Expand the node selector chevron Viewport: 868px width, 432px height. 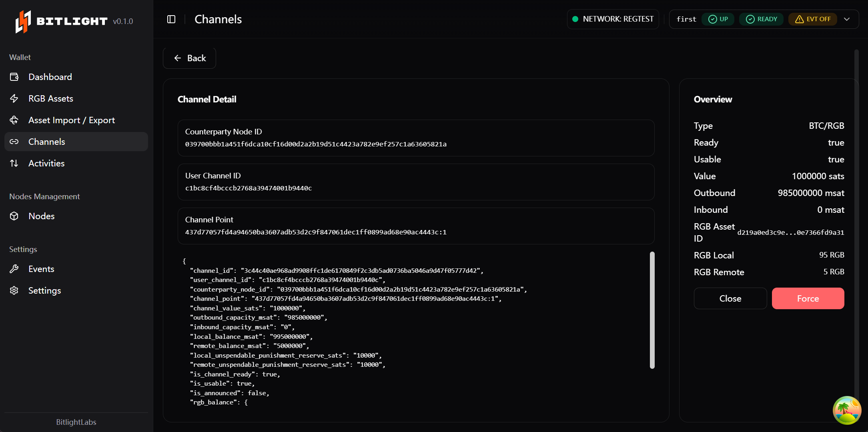pyautogui.click(x=847, y=19)
